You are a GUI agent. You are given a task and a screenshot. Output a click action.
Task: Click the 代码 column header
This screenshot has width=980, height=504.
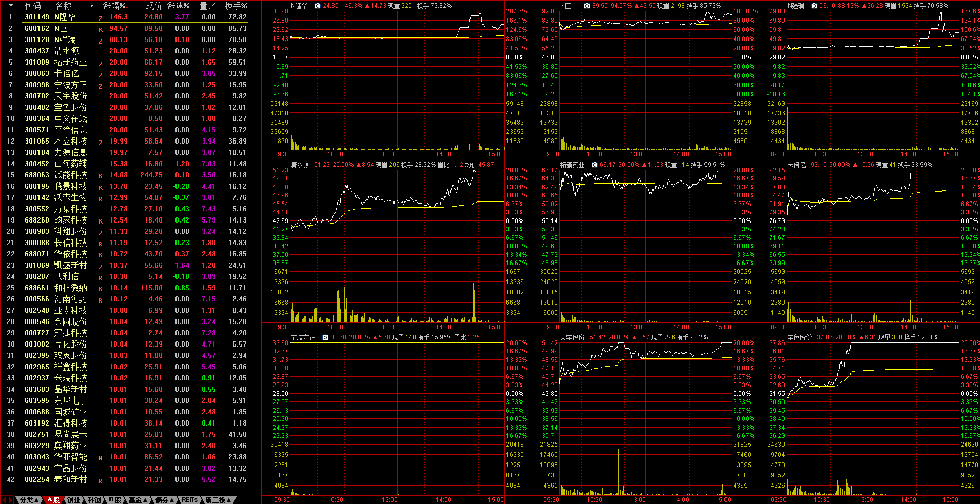[x=32, y=6]
